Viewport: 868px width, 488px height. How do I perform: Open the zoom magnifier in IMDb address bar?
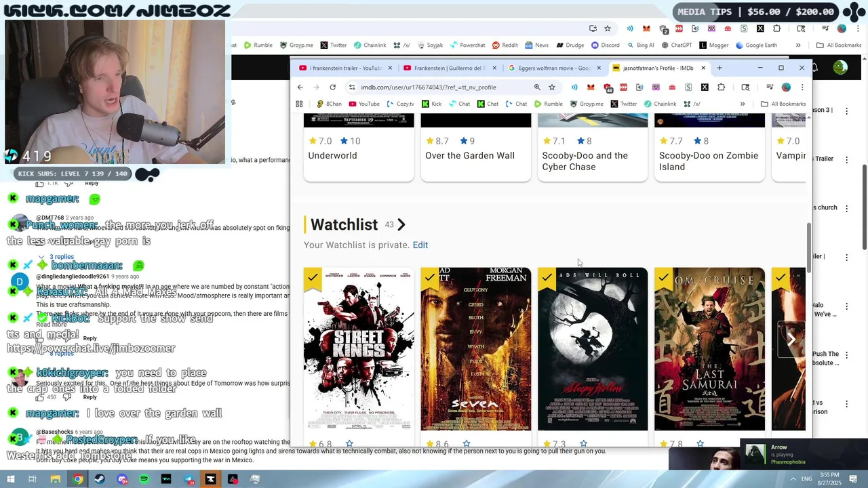tap(537, 87)
